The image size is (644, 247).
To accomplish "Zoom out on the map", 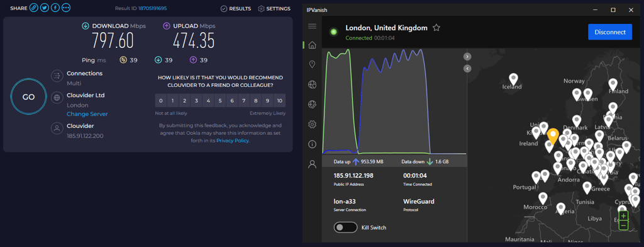I will pos(623,225).
